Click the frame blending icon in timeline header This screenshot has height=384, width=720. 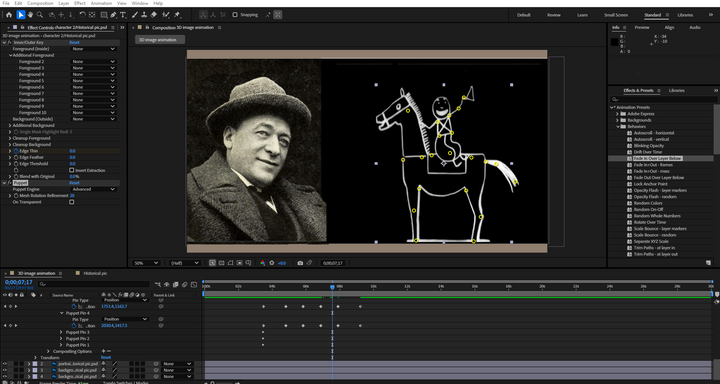(x=175, y=285)
